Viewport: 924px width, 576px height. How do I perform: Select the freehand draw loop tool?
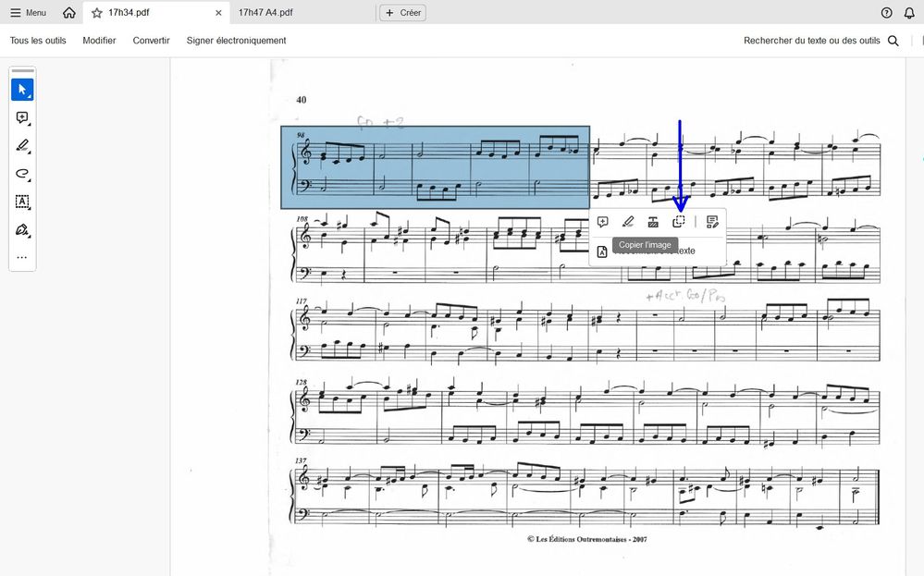coord(22,174)
